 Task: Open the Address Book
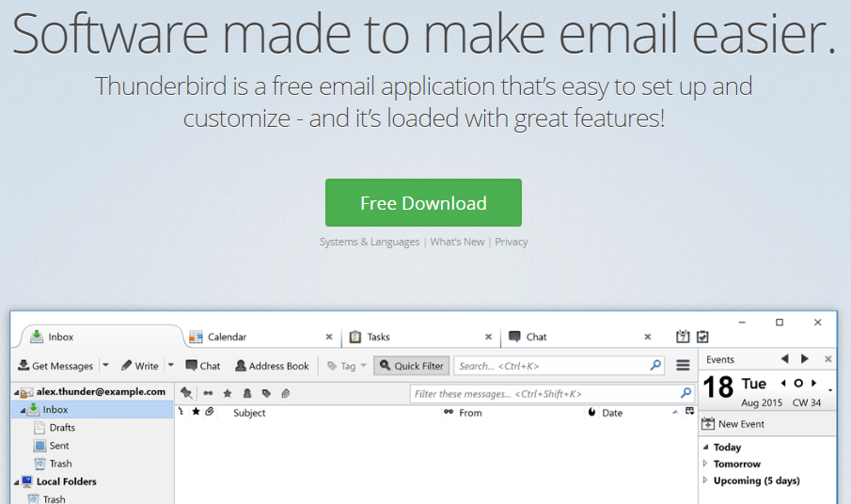click(272, 366)
